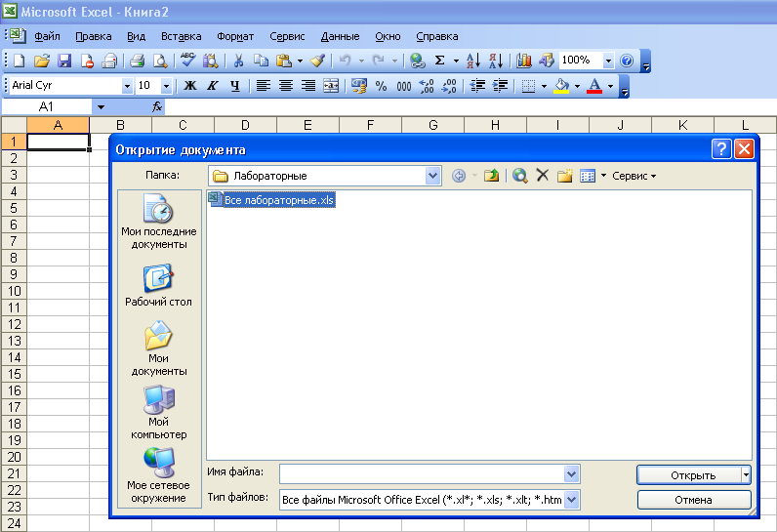Open the fill color dropdown arrow
Screen dimensions: 777x532
(577, 86)
